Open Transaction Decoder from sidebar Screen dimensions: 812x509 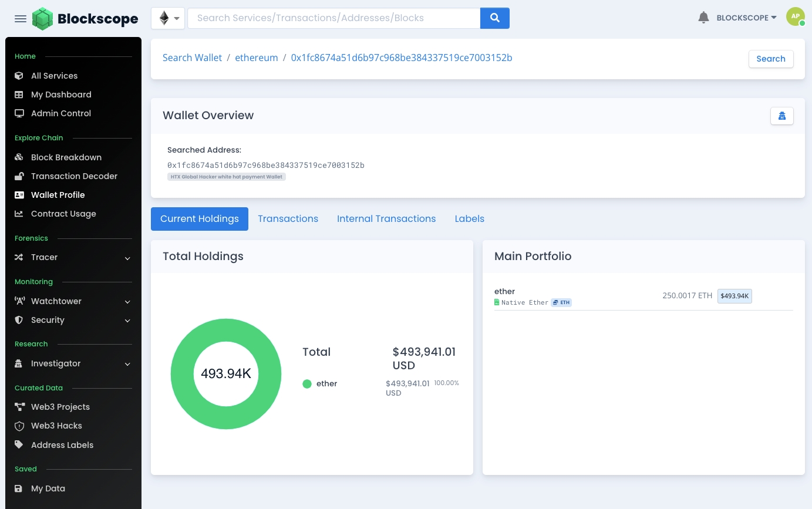click(74, 176)
